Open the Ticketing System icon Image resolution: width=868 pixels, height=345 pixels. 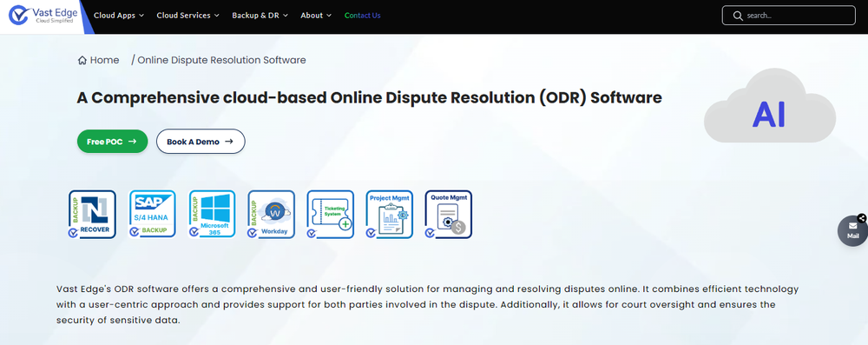click(x=331, y=215)
